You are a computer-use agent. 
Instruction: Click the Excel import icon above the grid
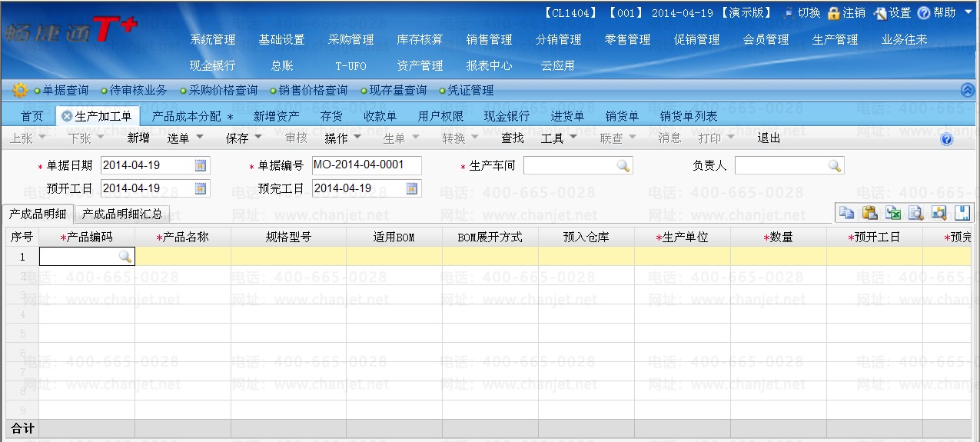pos(892,213)
